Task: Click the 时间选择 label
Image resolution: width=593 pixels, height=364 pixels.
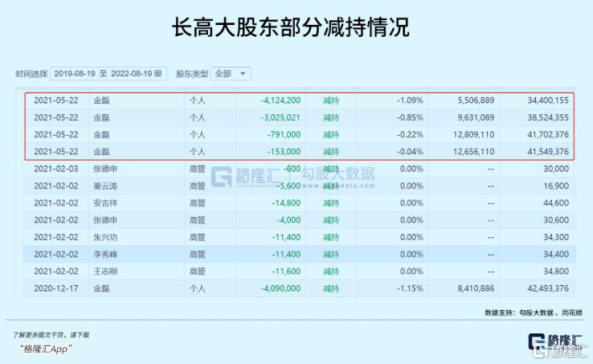Action: [31, 74]
